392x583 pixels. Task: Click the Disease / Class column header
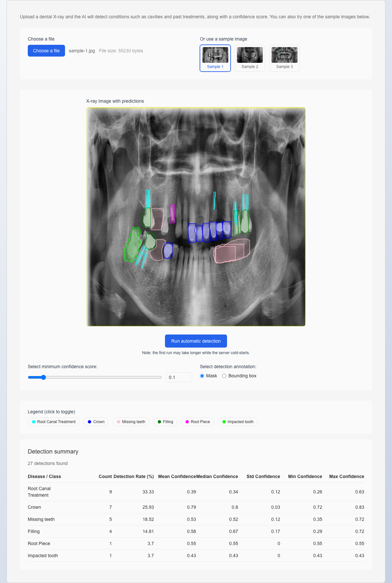click(x=44, y=476)
